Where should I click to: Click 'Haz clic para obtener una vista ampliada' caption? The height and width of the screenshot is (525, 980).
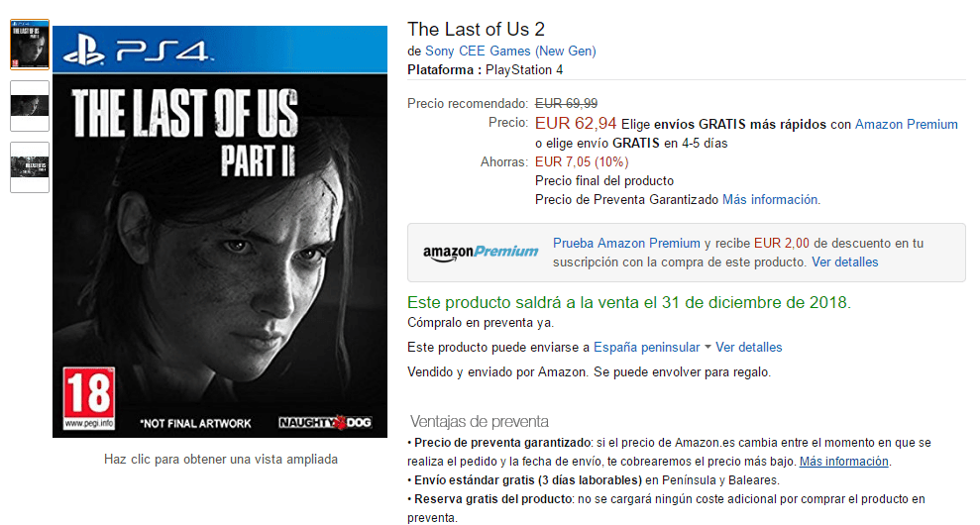point(221,460)
